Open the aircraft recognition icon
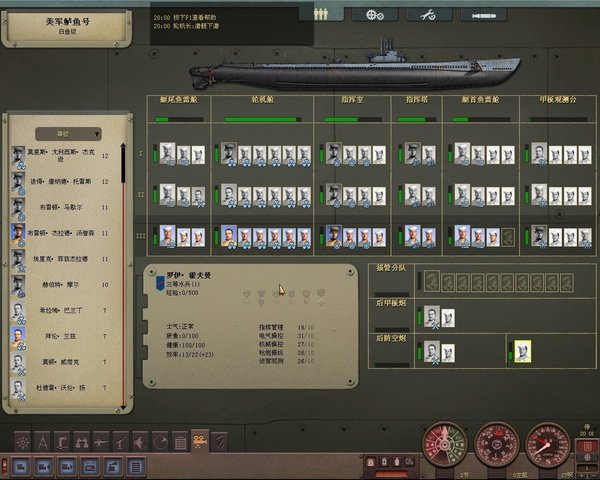 click(140, 442)
